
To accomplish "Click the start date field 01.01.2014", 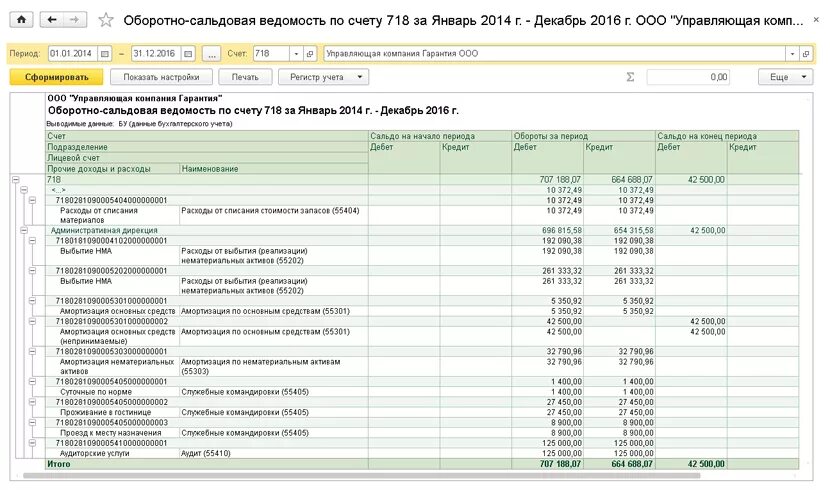I will pos(73,54).
